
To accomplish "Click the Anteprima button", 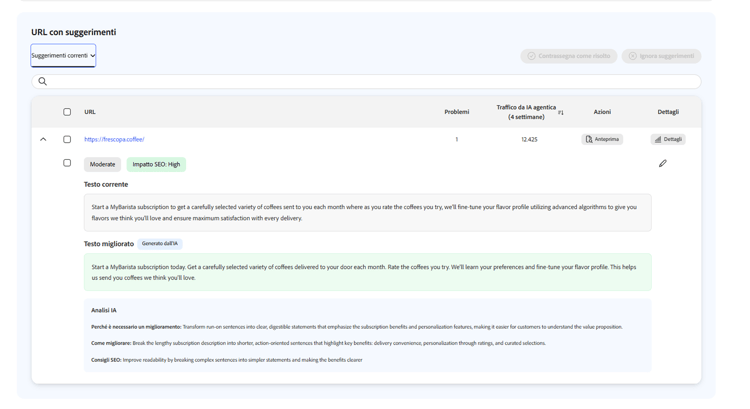I will tap(602, 139).
